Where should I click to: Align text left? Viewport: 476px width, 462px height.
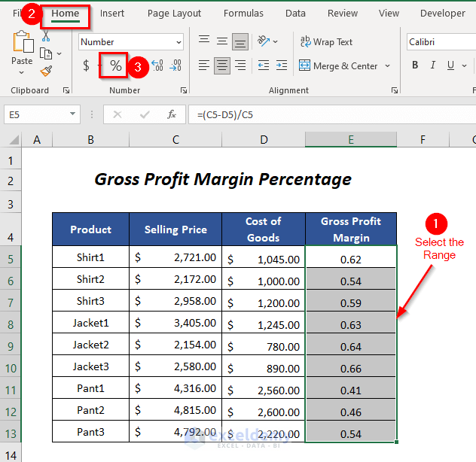(x=204, y=65)
